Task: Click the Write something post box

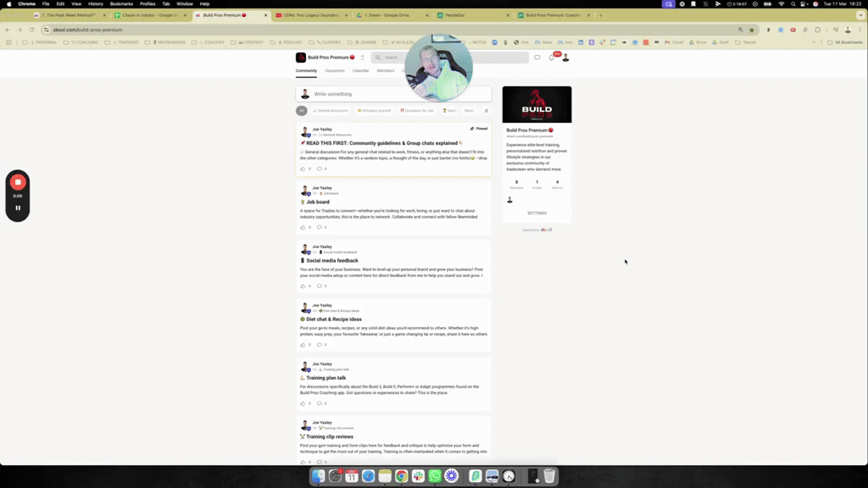Action: coord(393,94)
